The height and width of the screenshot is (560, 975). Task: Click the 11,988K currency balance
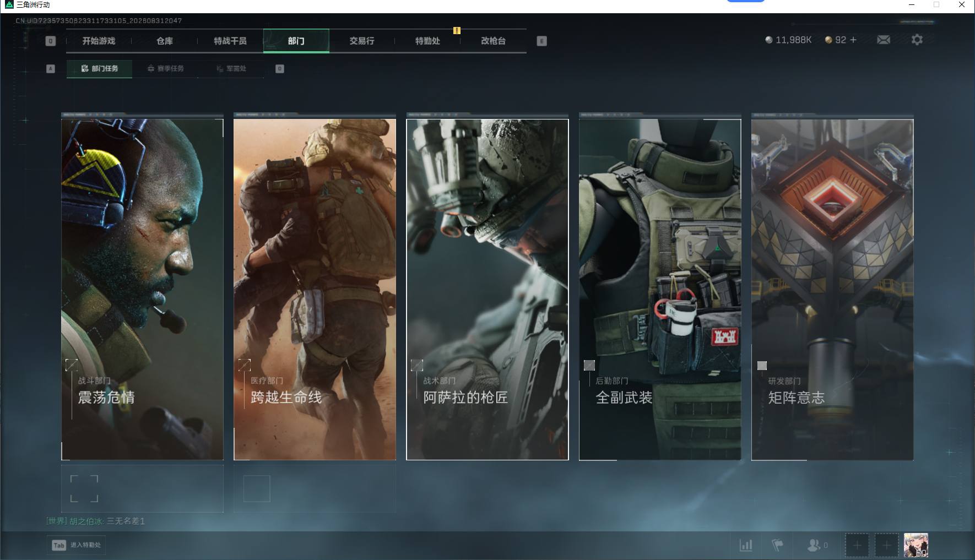coord(788,40)
